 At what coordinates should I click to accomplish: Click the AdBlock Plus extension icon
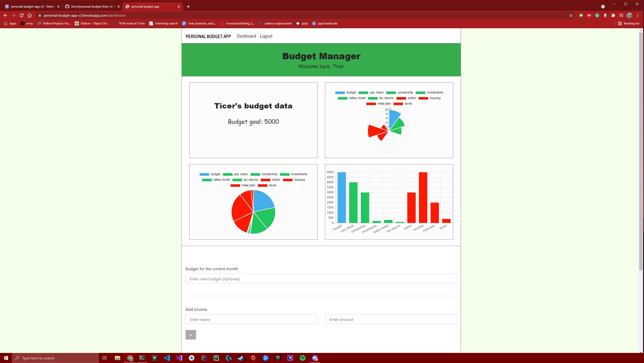coord(589,15)
